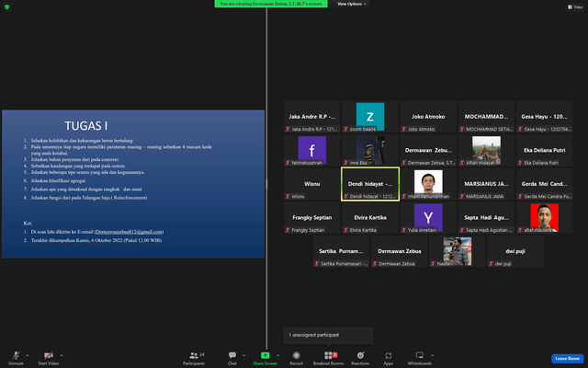
Task: Select fatimatuzahrah participant tile
Action: click(x=312, y=150)
